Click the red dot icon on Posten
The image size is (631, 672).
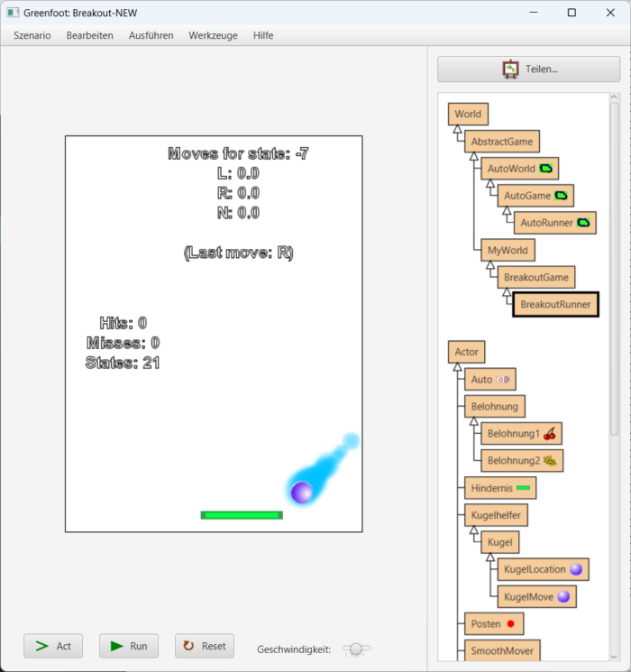click(510, 623)
